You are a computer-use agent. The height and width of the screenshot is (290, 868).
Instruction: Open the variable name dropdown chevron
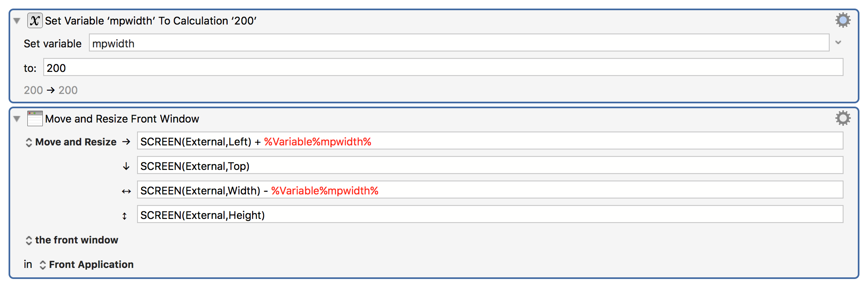(x=838, y=42)
